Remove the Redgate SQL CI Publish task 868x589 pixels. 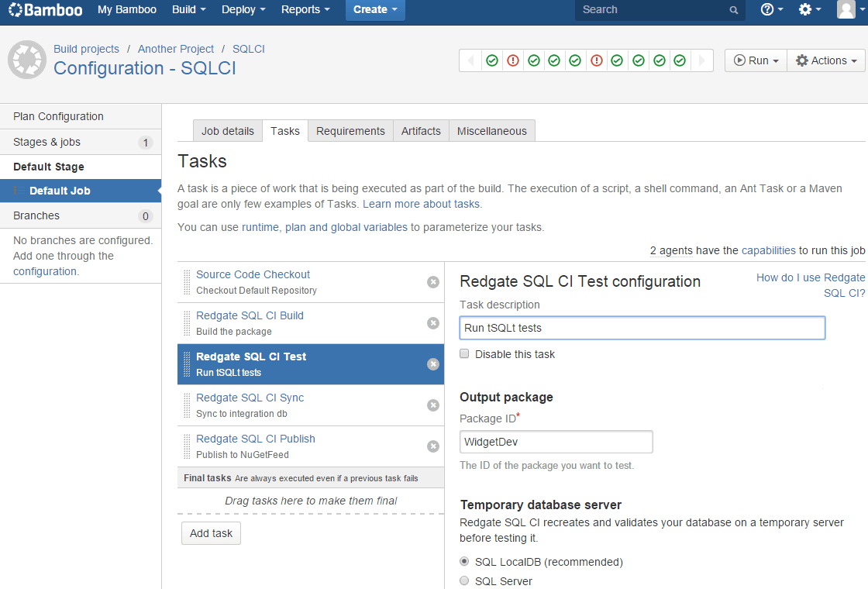coord(433,446)
